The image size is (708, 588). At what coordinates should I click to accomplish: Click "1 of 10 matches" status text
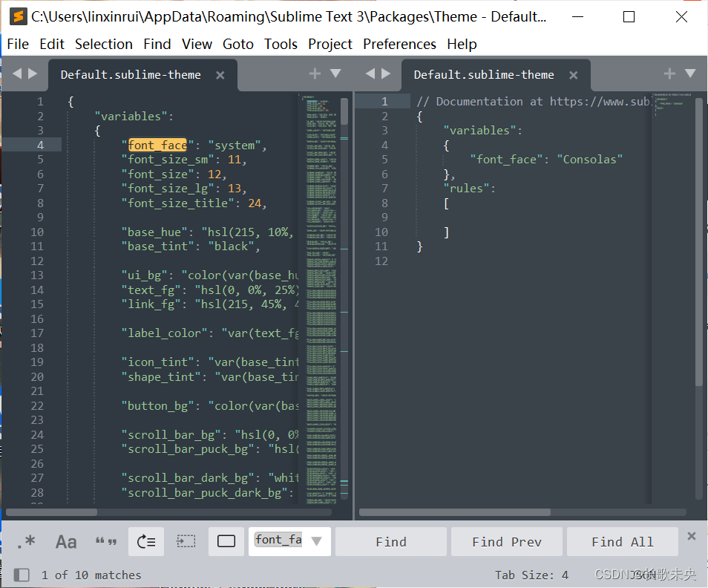(x=91, y=575)
